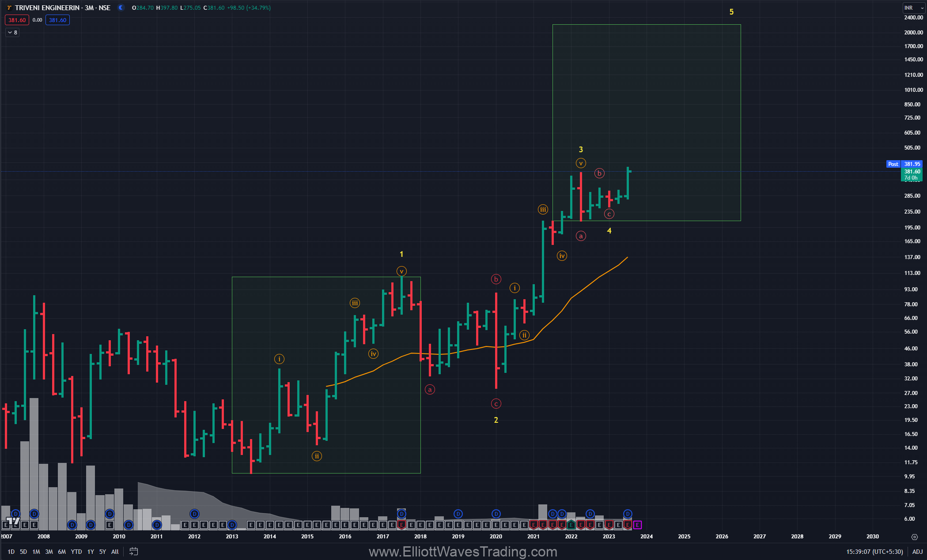Click the blue 381.60 buy button
The height and width of the screenshot is (560, 927).
click(57, 20)
